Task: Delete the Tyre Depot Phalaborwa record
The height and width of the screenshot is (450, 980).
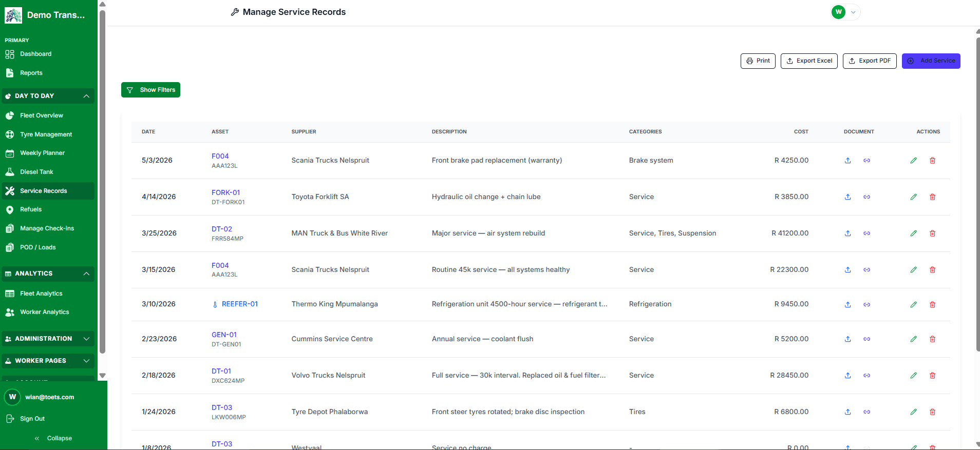Action: click(x=933, y=412)
